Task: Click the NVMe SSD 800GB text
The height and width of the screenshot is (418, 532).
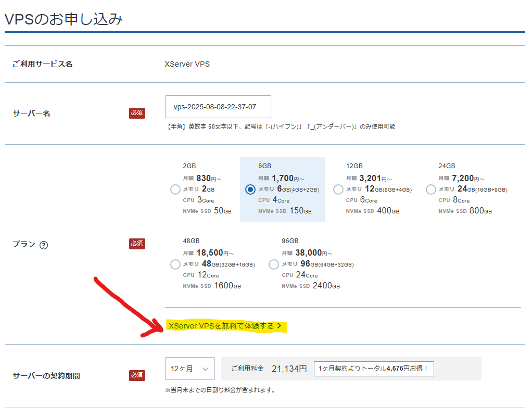Action: (x=465, y=211)
